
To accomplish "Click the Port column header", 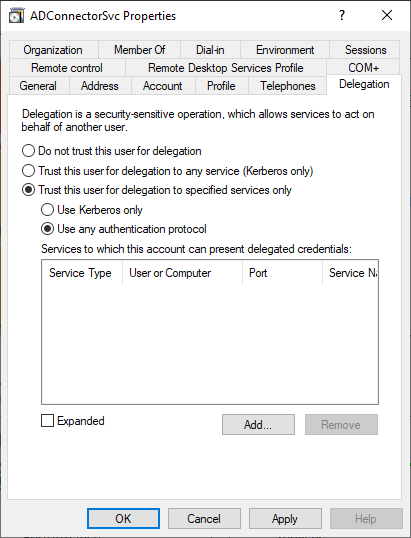I will [x=282, y=273].
